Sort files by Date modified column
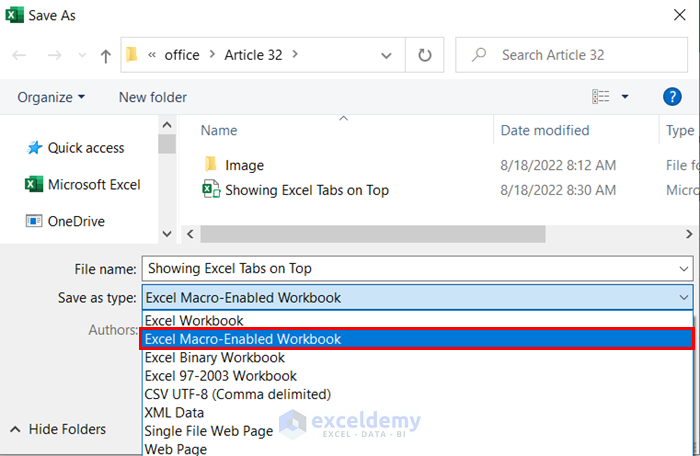The height and width of the screenshot is (456, 700). coord(545,130)
